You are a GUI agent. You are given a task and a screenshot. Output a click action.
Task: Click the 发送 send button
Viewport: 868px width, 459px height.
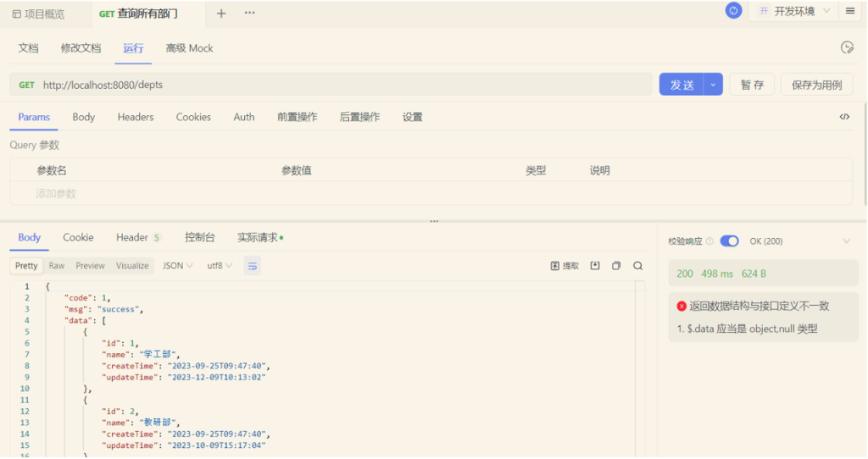(682, 85)
